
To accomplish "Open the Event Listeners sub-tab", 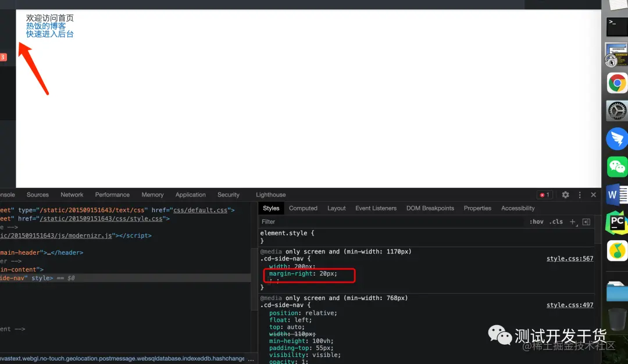I will click(x=376, y=208).
